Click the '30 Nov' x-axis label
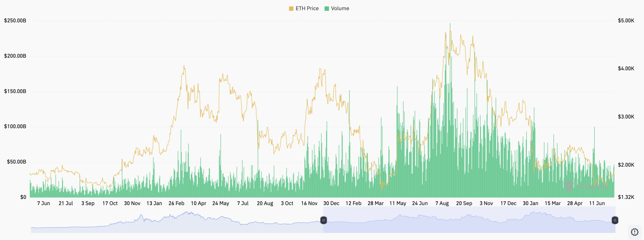This screenshot has height=240, width=644. coord(132,203)
